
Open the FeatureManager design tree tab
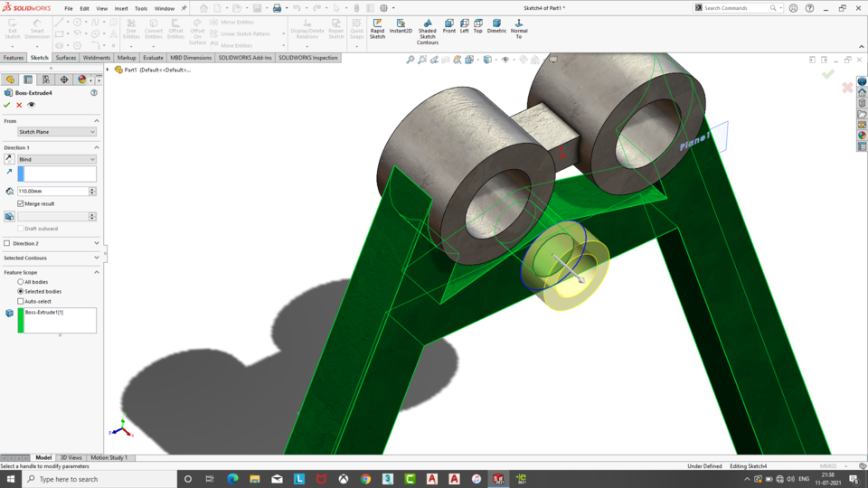coord(10,80)
